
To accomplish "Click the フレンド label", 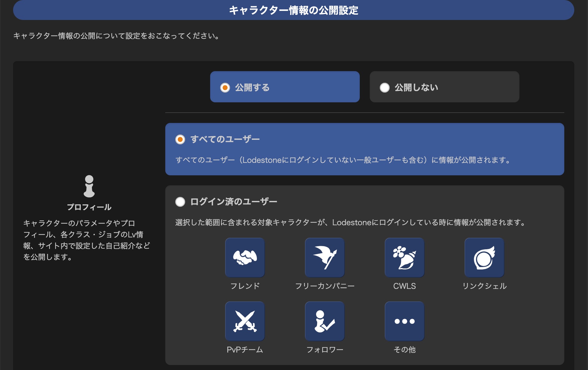I will 245,286.
